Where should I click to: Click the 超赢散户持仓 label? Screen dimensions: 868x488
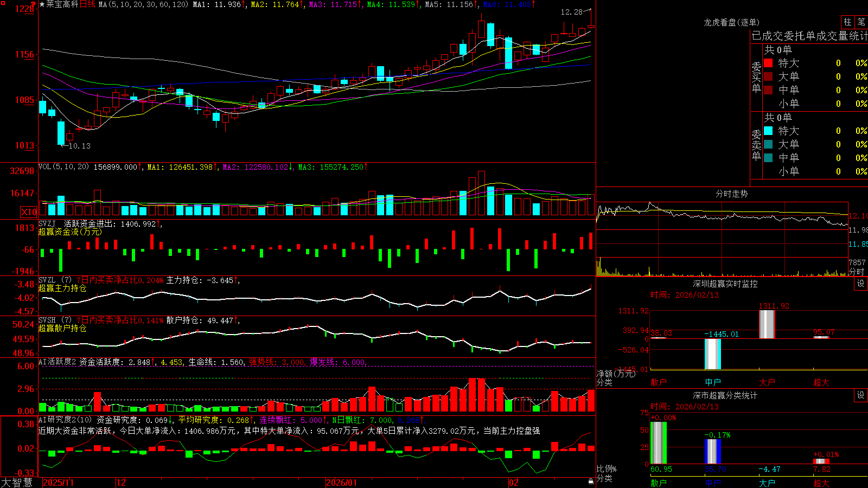tap(62, 328)
